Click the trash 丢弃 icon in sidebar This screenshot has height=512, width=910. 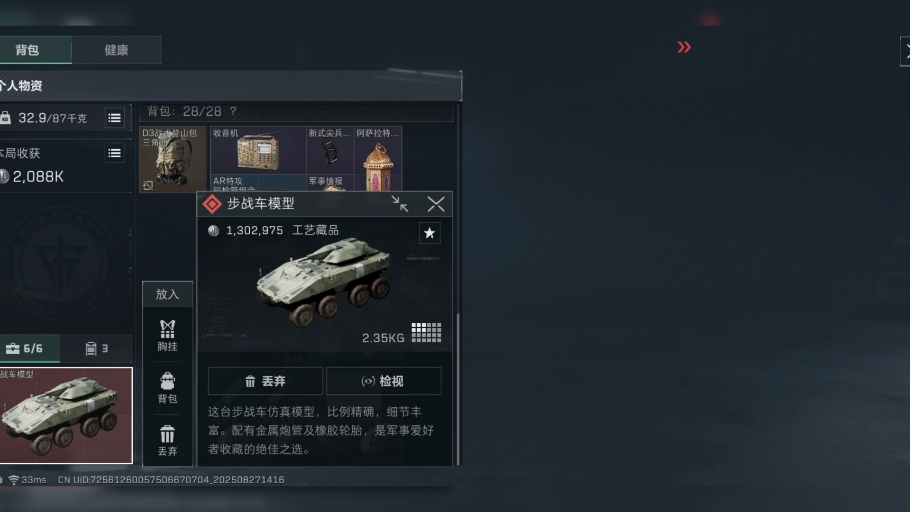(167, 441)
